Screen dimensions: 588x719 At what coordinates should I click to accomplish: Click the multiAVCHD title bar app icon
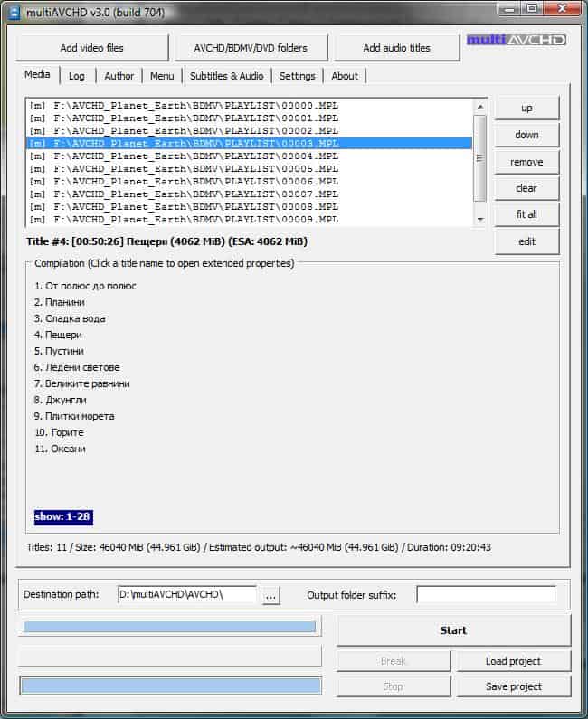point(14,13)
